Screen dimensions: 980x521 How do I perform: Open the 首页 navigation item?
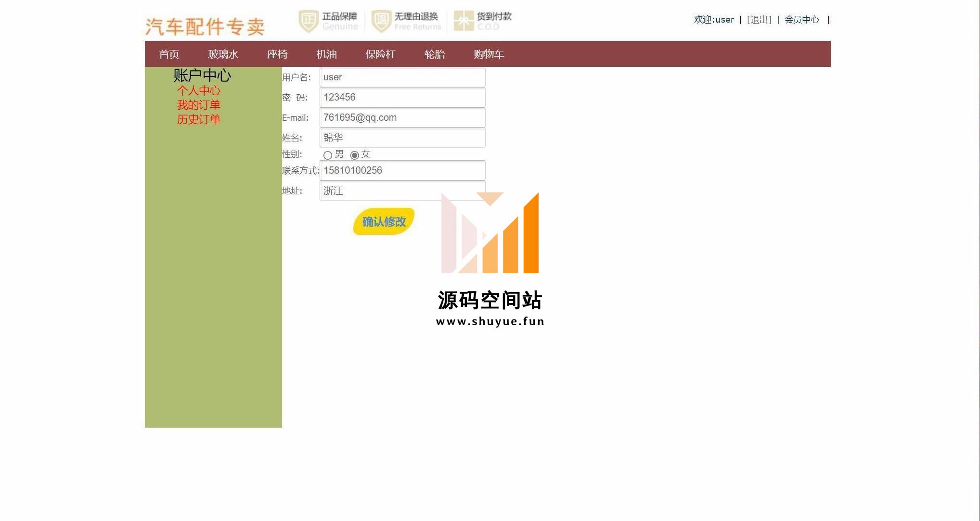169,54
